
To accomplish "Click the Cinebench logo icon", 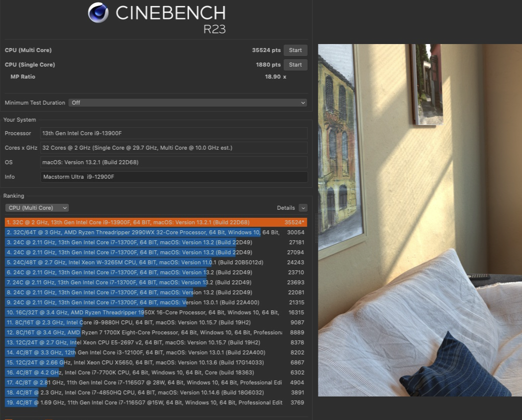I will pyautogui.click(x=98, y=13).
